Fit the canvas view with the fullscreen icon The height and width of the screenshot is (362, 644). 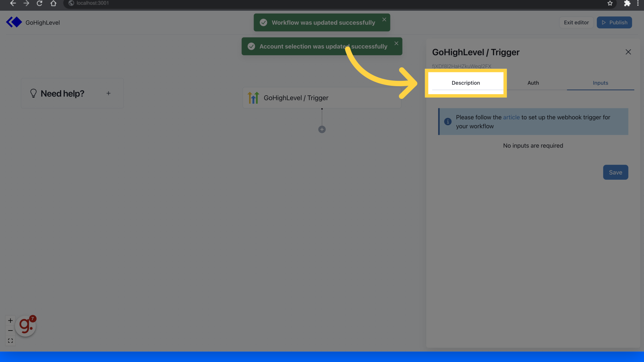click(x=10, y=341)
